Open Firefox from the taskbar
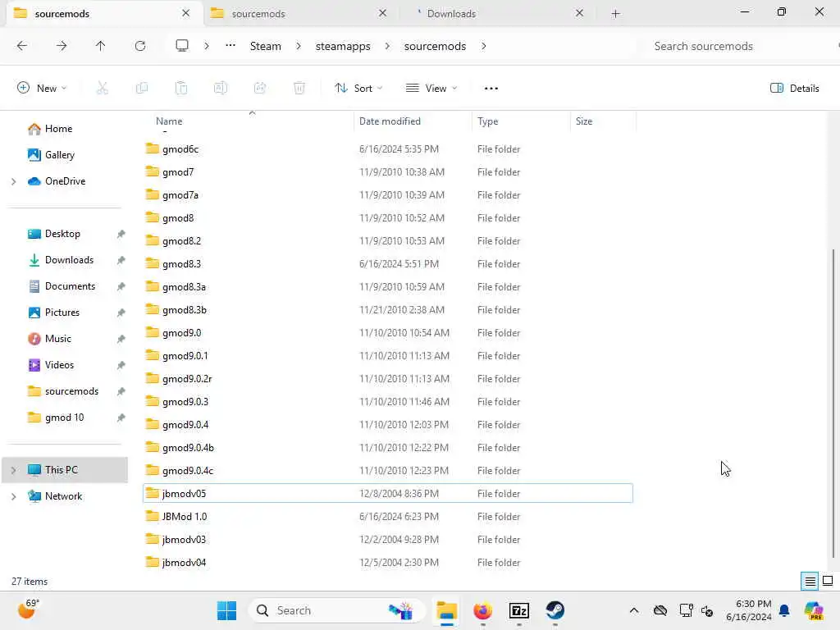 (x=482, y=610)
